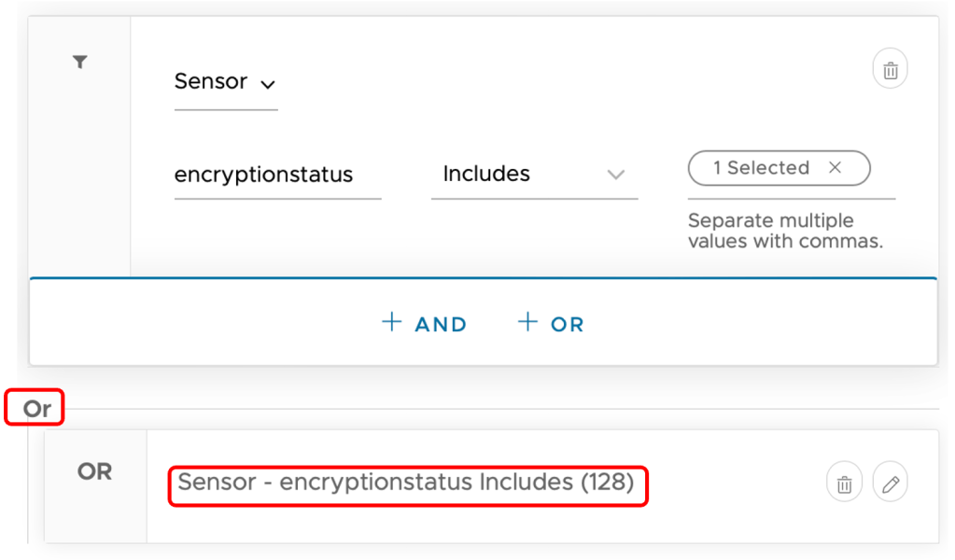Delete the saved encryptionstatus Includes (128) rule

(x=844, y=483)
